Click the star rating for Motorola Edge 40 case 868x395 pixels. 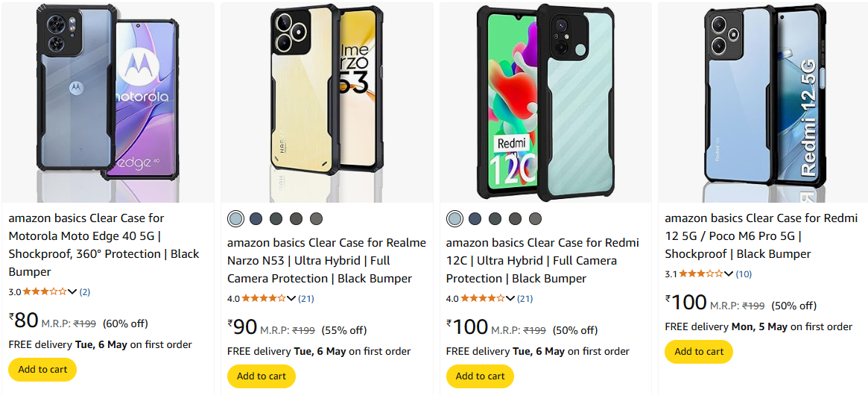coord(45,291)
